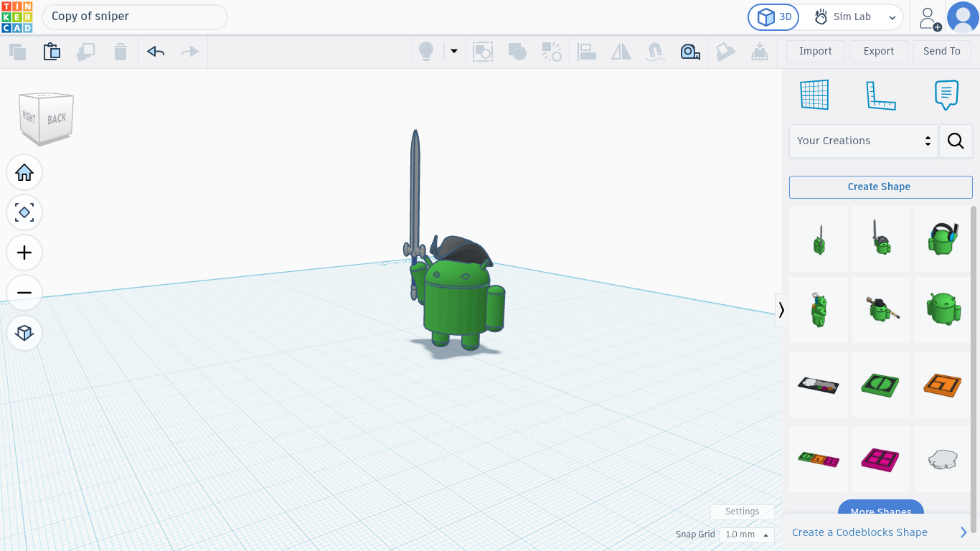Select the tape measure tool
Viewport: 980px width, 551px height.
pos(690,52)
